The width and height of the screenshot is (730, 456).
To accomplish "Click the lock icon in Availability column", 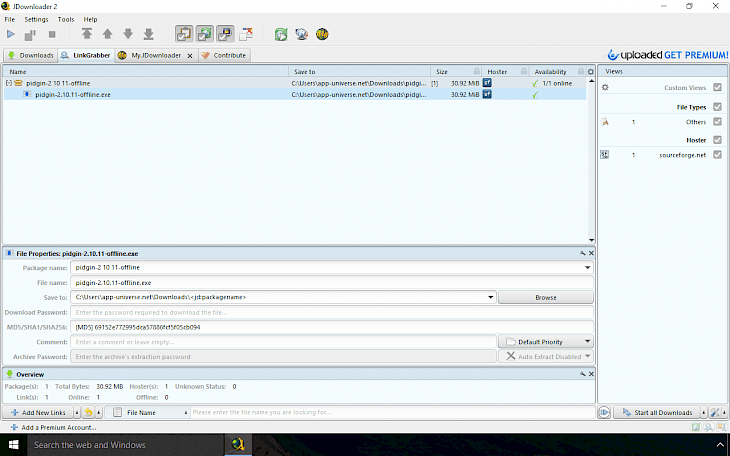I will 581,71.
